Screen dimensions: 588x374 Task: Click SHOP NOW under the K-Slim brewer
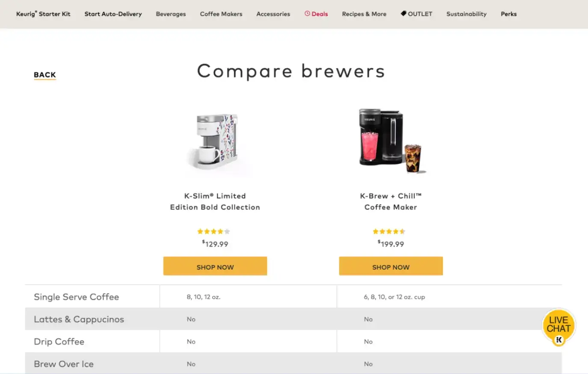point(215,266)
